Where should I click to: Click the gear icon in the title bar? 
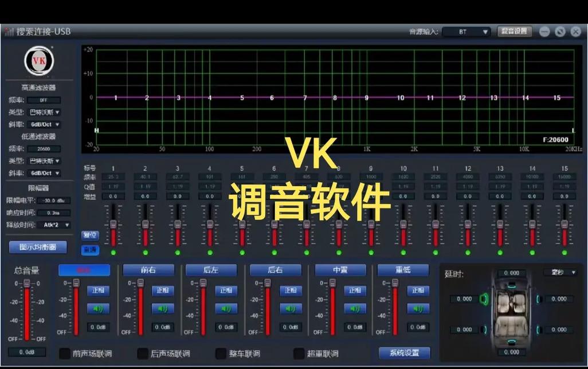pos(560,32)
